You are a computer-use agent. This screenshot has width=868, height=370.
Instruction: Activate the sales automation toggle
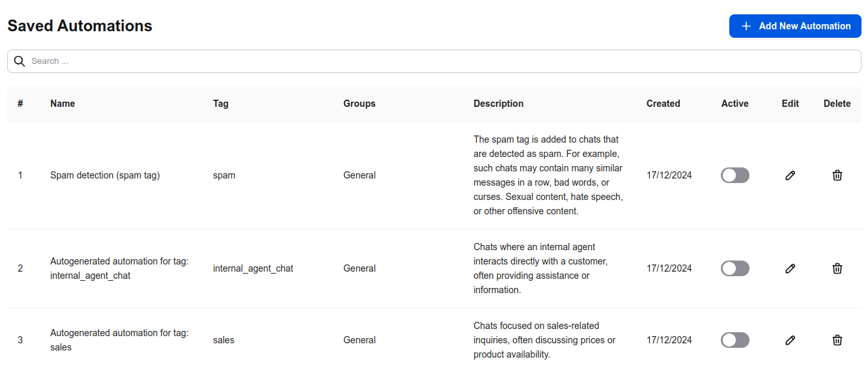(x=735, y=340)
